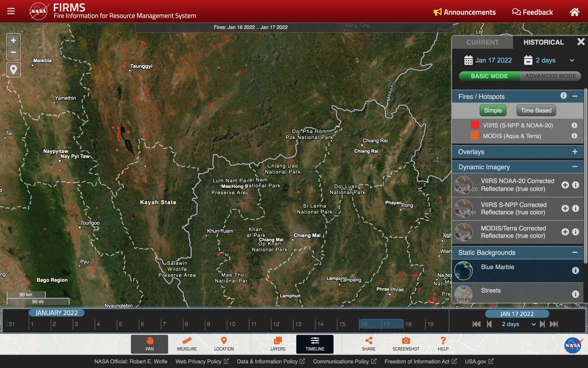Click the JANUARY 2022 month label
The width and height of the screenshot is (588, 368).
point(57,313)
